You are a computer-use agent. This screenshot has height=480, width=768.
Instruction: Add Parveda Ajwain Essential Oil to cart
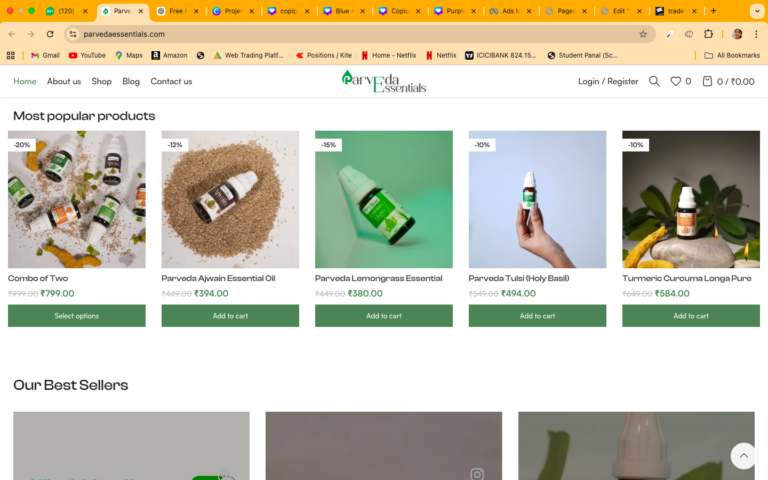point(230,316)
